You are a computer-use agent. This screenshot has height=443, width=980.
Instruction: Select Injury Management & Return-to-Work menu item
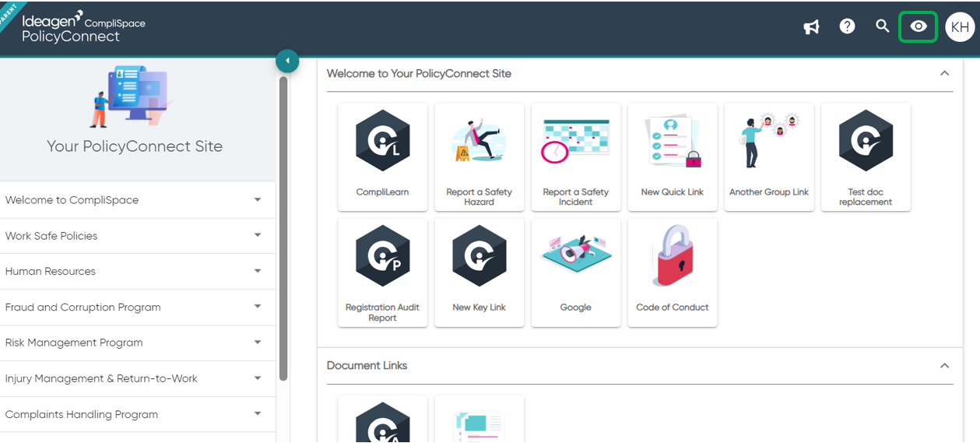pos(138,378)
